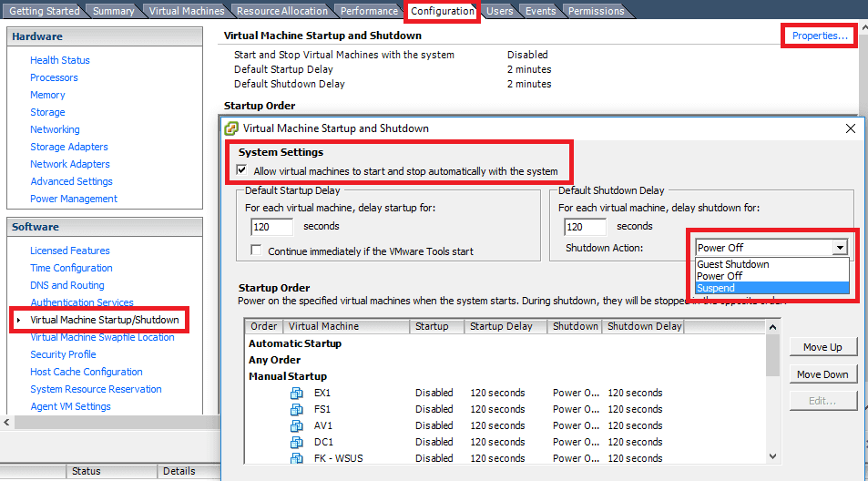Screen dimensions: 868x481
Task: Open the Properties link
Action: click(x=820, y=36)
